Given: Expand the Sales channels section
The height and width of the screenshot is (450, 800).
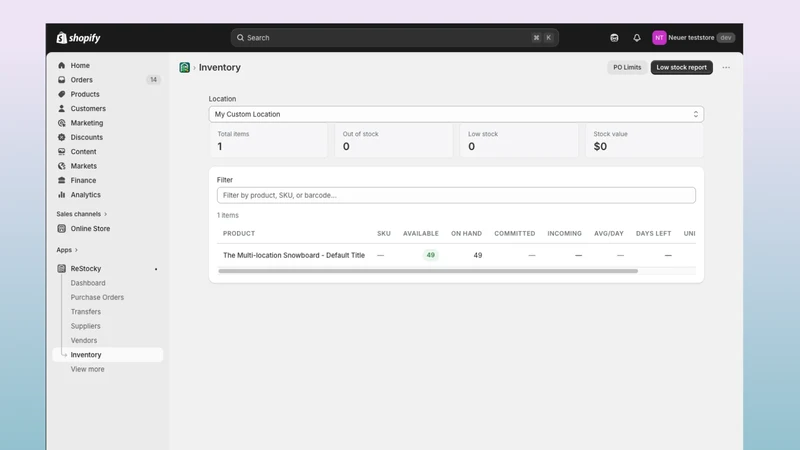Looking at the screenshot, I should 82,214.
